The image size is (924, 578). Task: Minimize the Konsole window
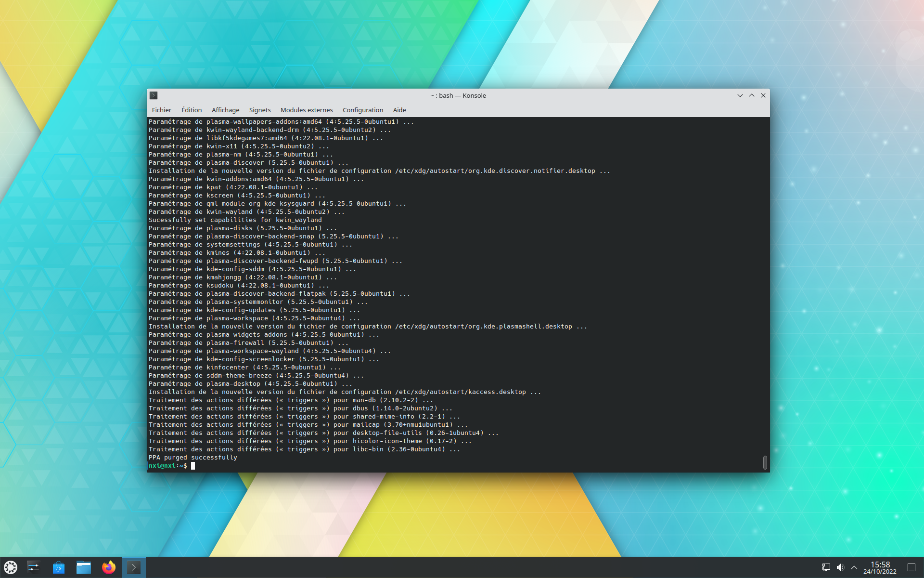coord(740,95)
